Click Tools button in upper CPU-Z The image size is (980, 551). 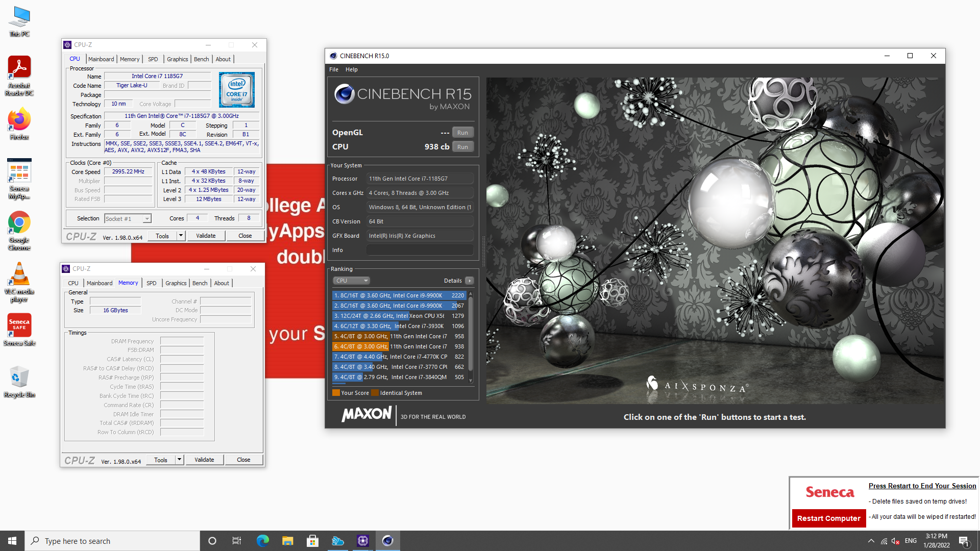click(162, 236)
